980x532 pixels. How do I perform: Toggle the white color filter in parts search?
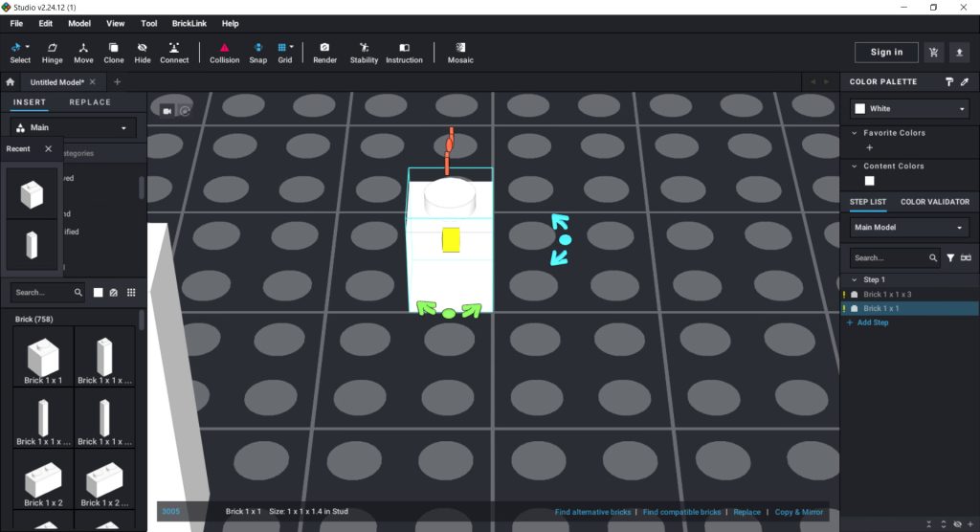[x=99, y=293]
